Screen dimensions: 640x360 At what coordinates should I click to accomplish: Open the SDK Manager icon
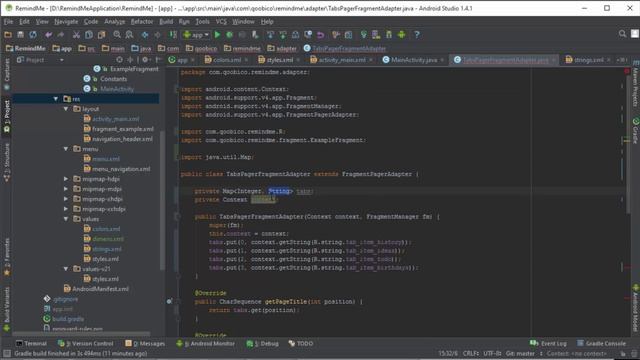(x=389, y=35)
